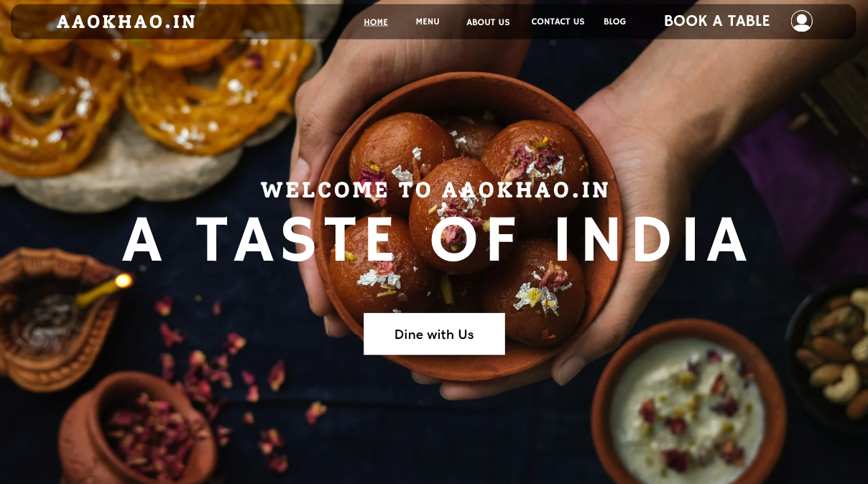Click the clay pot of dried rose petals
Image resolution: width=868 pixels, height=484 pixels.
pos(140,431)
